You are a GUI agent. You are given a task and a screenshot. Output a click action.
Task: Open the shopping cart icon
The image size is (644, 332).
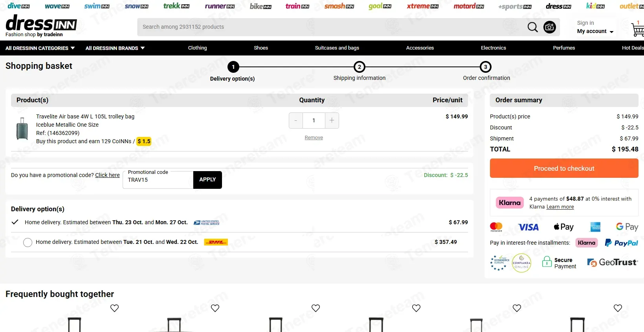(637, 30)
